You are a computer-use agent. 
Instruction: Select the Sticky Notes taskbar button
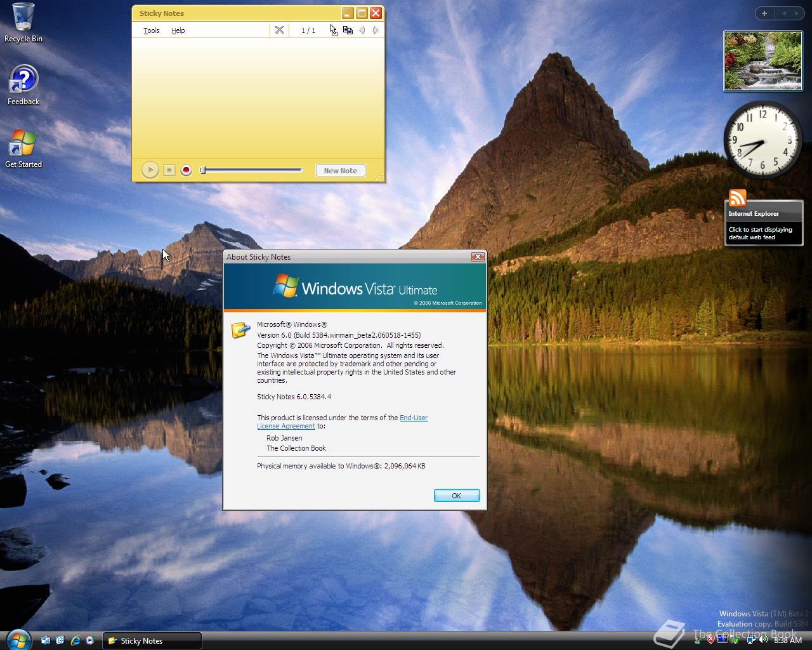pos(152,640)
